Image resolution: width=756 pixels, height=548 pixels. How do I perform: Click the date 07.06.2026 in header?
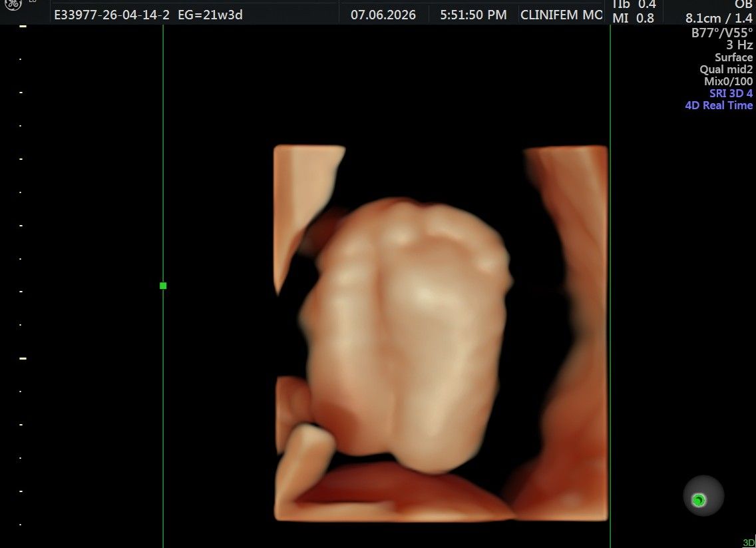(x=383, y=15)
